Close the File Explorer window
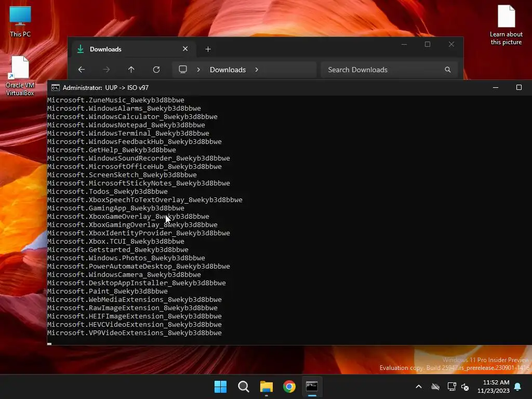The width and height of the screenshot is (532, 399). (x=451, y=44)
